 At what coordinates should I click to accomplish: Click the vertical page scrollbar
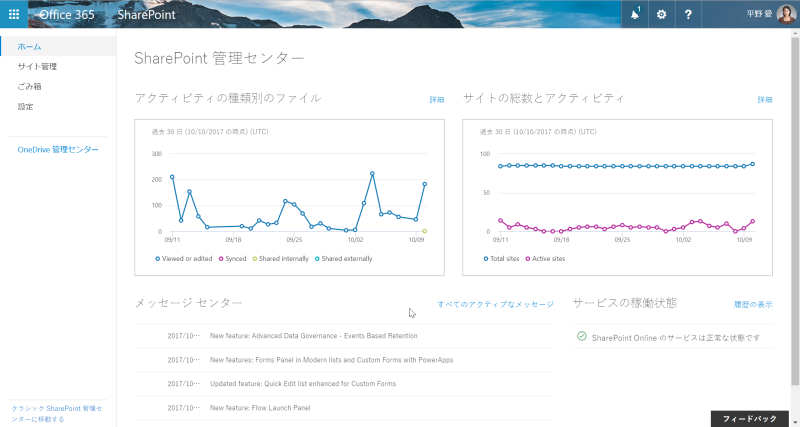coord(795,209)
